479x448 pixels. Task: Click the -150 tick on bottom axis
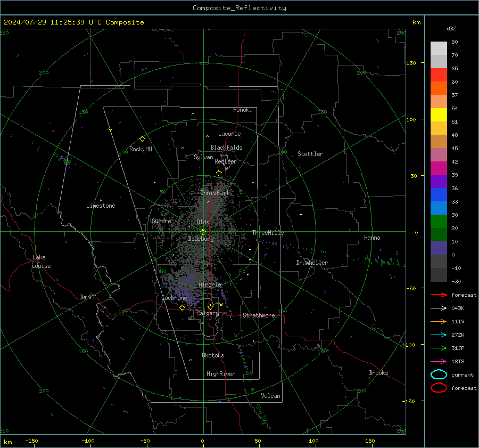(31, 441)
